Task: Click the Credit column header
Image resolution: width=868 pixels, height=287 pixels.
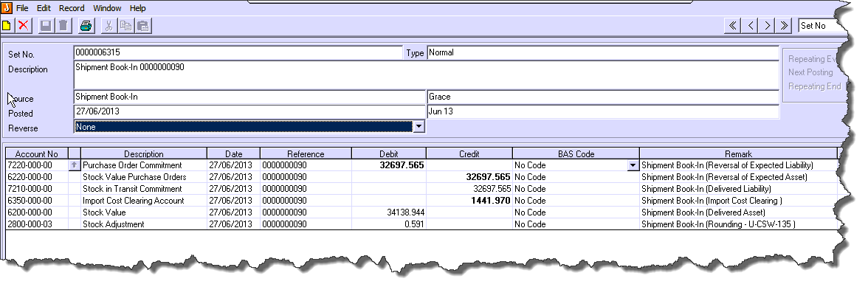Action: 469,153
